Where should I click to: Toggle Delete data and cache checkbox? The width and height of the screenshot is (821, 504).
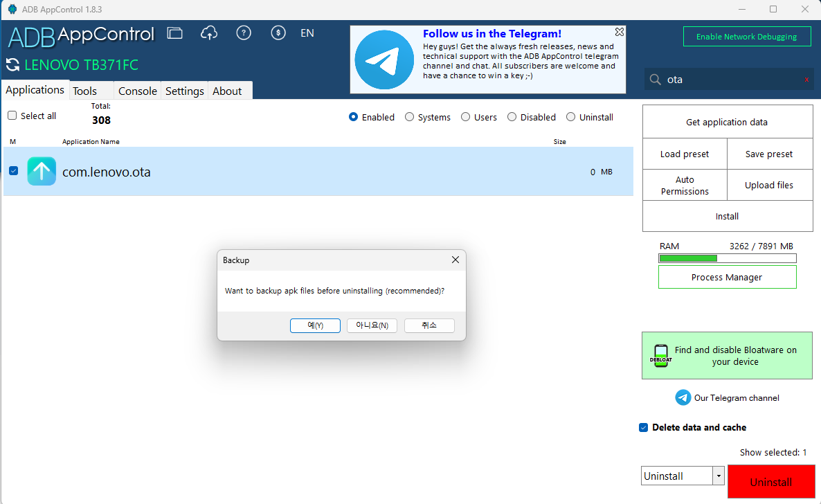point(644,428)
